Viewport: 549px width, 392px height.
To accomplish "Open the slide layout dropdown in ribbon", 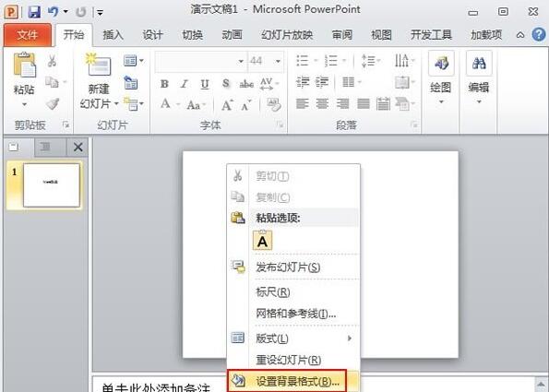I will (134, 61).
